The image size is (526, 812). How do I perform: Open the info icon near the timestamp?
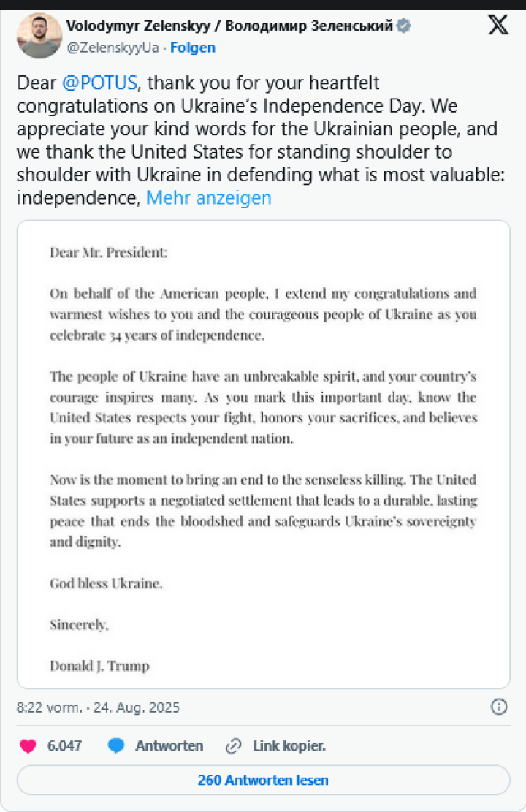[499, 707]
